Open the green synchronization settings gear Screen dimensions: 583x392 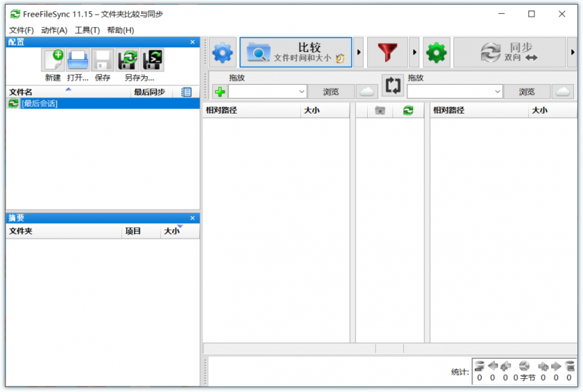[x=437, y=53]
